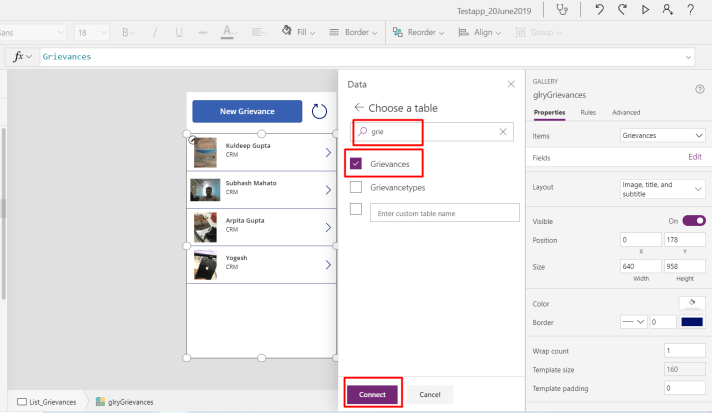Screen dimensions: 712x413
Task: Switch to the Rules tab
Action: pos(588,112)
